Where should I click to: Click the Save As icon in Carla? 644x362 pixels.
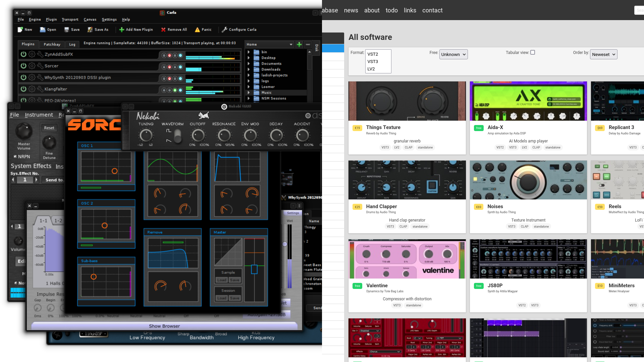coord(90,29)
